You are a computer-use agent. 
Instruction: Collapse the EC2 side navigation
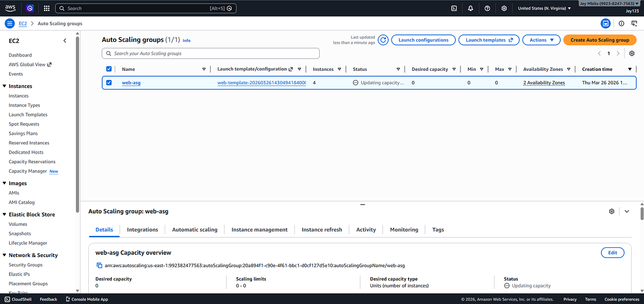coord(65,40)
